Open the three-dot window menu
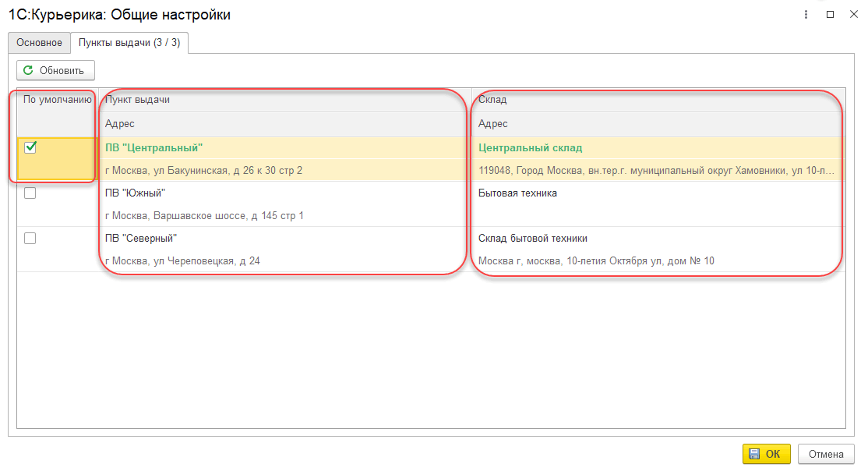 (x=805, y=14)
